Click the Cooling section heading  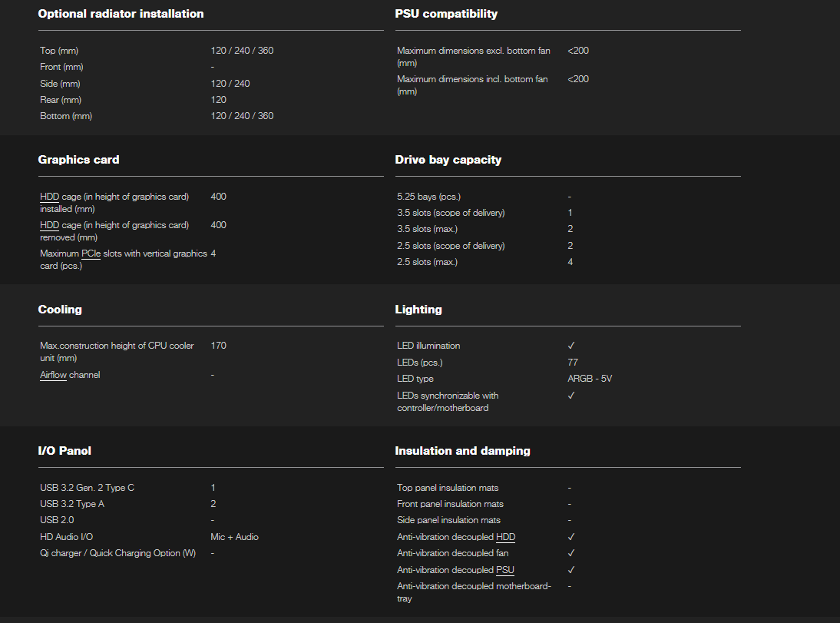coord(60,310)
